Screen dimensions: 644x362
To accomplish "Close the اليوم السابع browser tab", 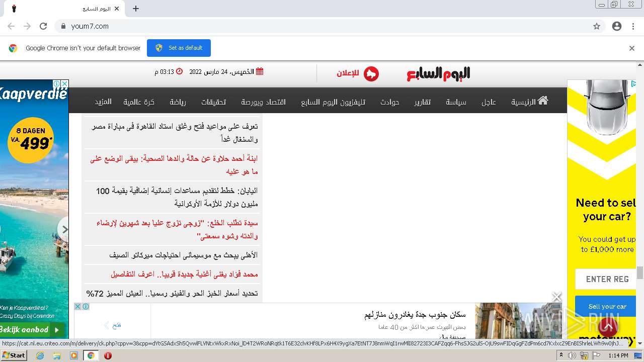I will 117,9.
